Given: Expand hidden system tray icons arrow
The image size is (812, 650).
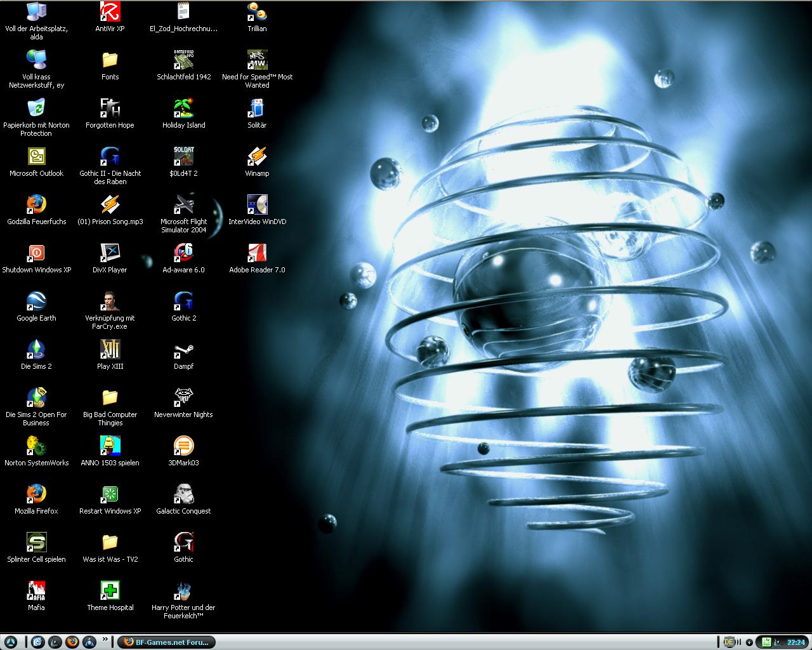Looking at the screenshot, I should click(x=749, y=642).
